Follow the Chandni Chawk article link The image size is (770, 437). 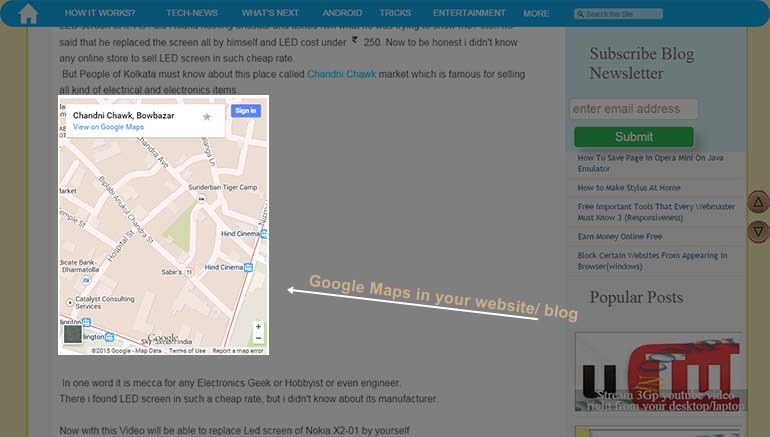tap(341, 74)
